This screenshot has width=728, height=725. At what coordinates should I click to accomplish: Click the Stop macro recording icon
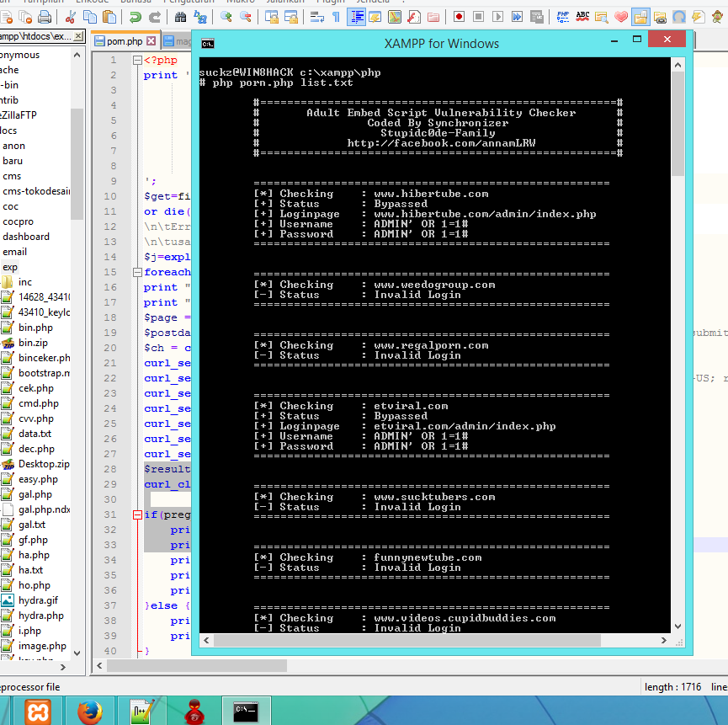point(479,18)
